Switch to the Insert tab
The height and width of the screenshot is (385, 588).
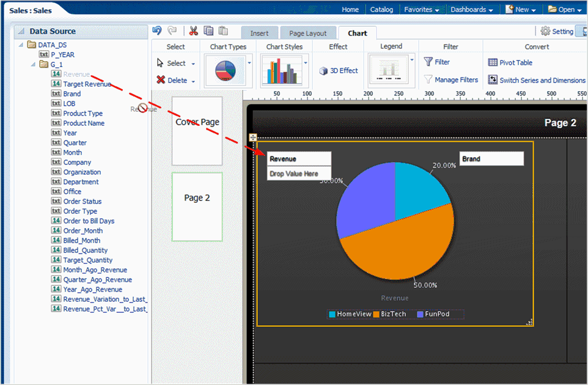click(x=260, y=33)
